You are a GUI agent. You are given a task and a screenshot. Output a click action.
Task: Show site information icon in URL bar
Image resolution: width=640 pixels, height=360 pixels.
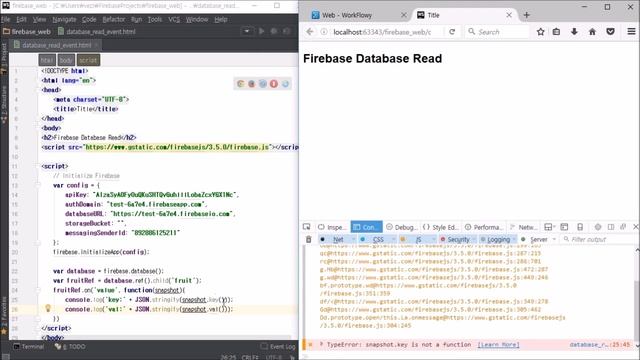pyautogui.click(x=324, y=31)
